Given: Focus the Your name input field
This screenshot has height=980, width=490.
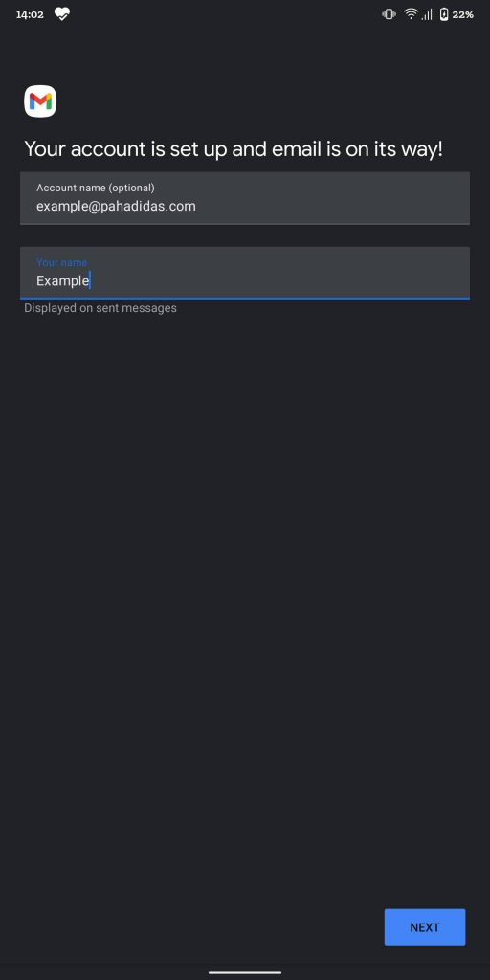Looking at the screenshot, I should 245,273.
